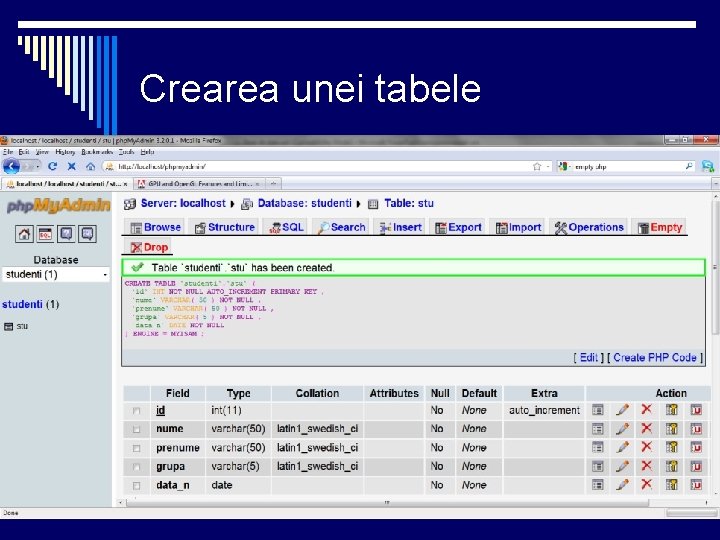The image size is (720, 540).
Task: Click the phpMyAdmin logo
Action: pyautogui.click(x=58, y=205)
